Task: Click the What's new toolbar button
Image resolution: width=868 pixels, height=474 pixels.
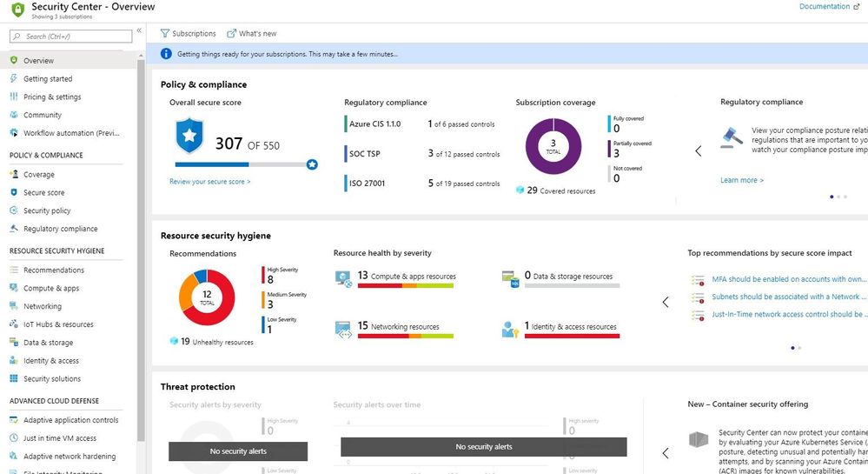Action: pos(252,33)
